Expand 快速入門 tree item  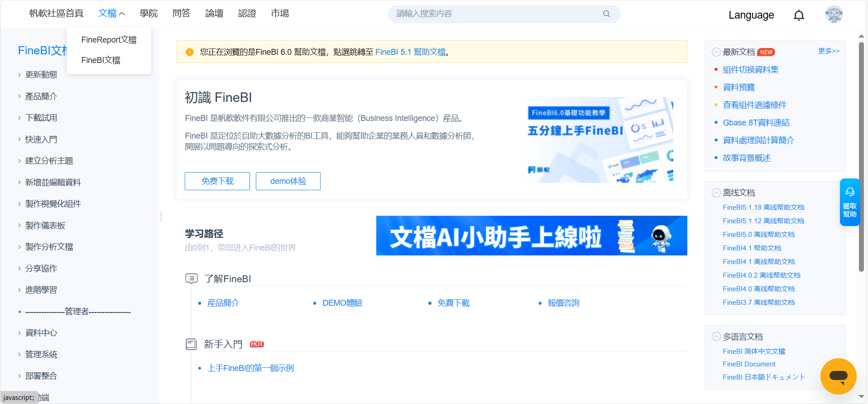point(19,139)
